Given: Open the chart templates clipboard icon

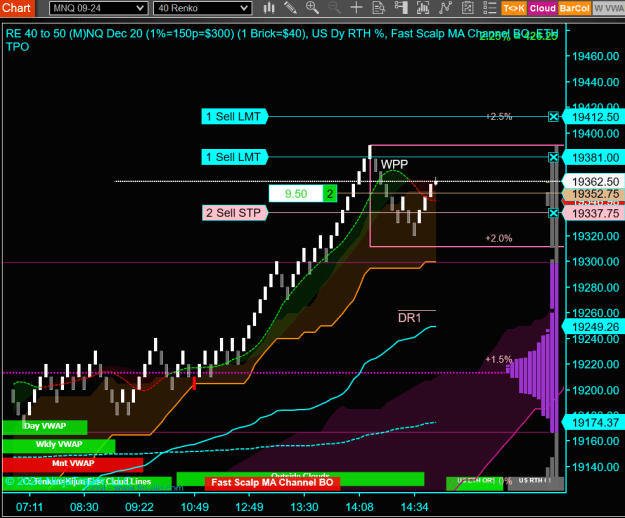Looking at the screenshot, I should click(468, 8).
